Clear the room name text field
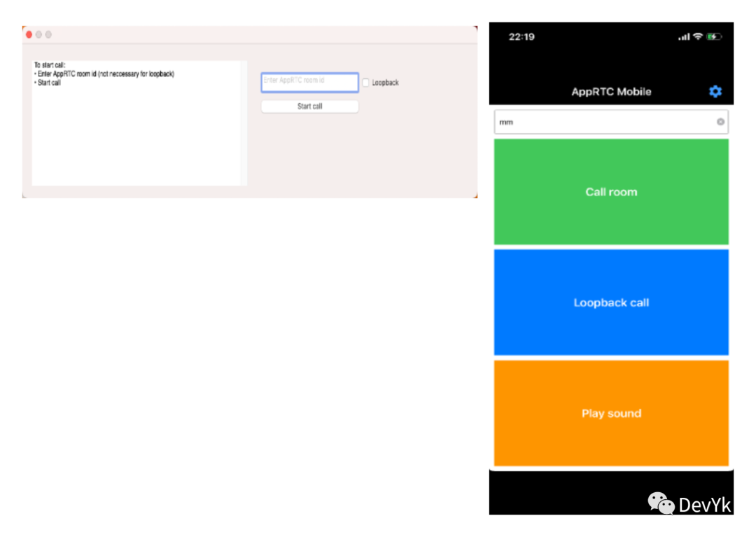The height and width of the screenshot is (537, 756). [720, 122]
